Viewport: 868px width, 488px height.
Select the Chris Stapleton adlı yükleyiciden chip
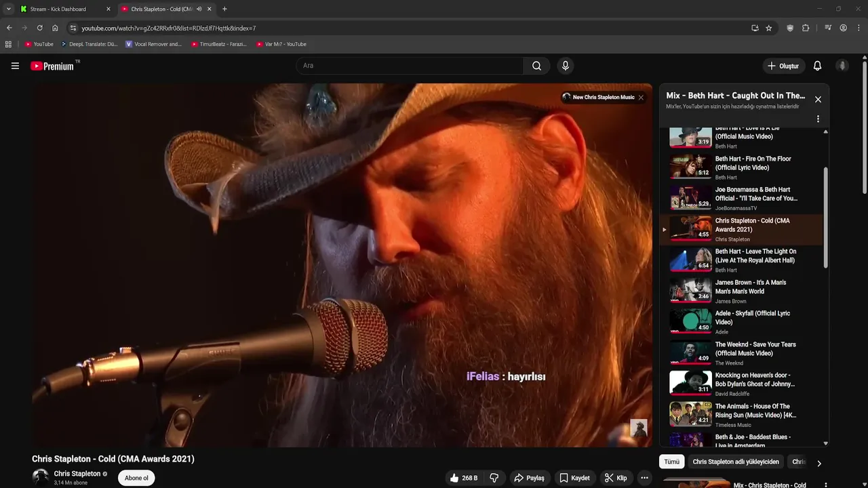click(x=736, y=462)
